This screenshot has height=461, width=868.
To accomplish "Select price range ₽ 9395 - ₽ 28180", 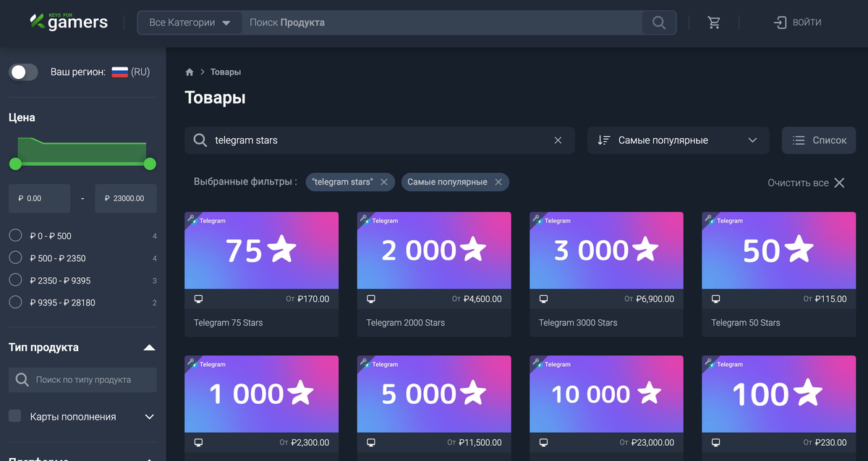I will point(15,303).
